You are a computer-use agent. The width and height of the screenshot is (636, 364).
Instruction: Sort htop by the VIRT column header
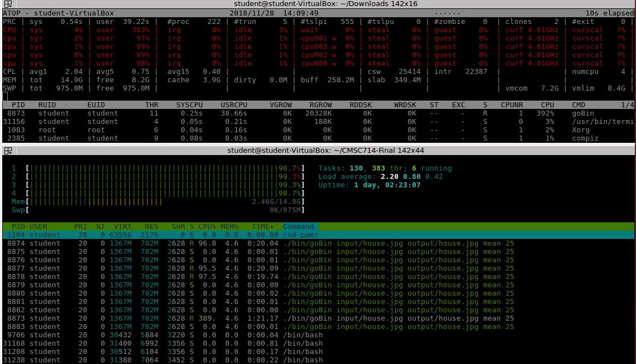point(122,227)
